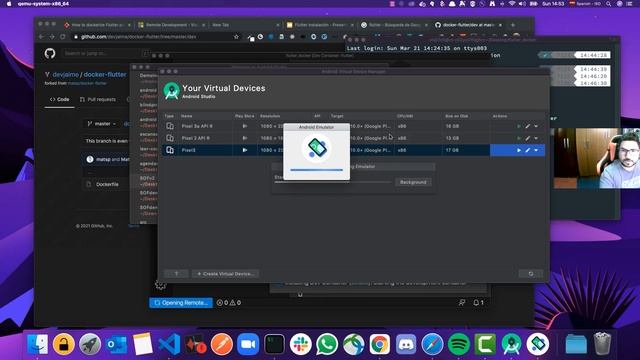Viewport: 640px width, 360px height.
Task: Select the GitHub Code tab
Action: point(60,99)
